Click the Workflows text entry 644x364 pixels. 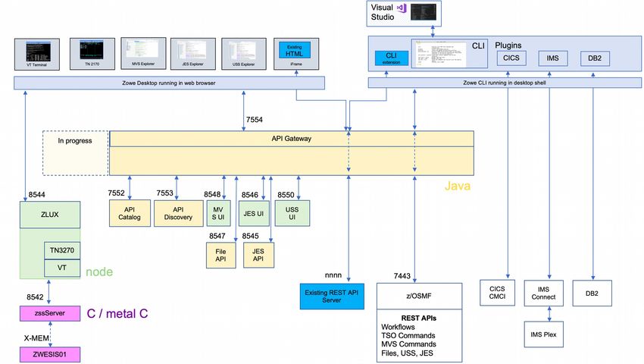coord(398,327)
